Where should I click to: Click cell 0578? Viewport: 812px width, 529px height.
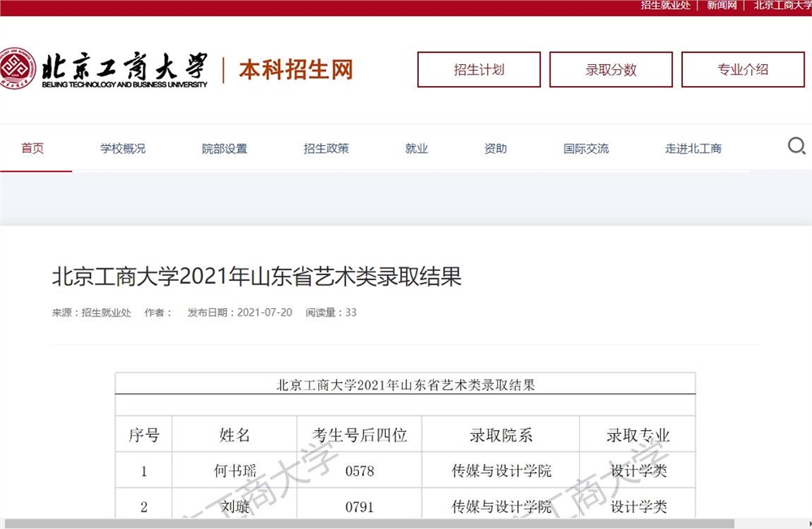click(x=360, y=471)
